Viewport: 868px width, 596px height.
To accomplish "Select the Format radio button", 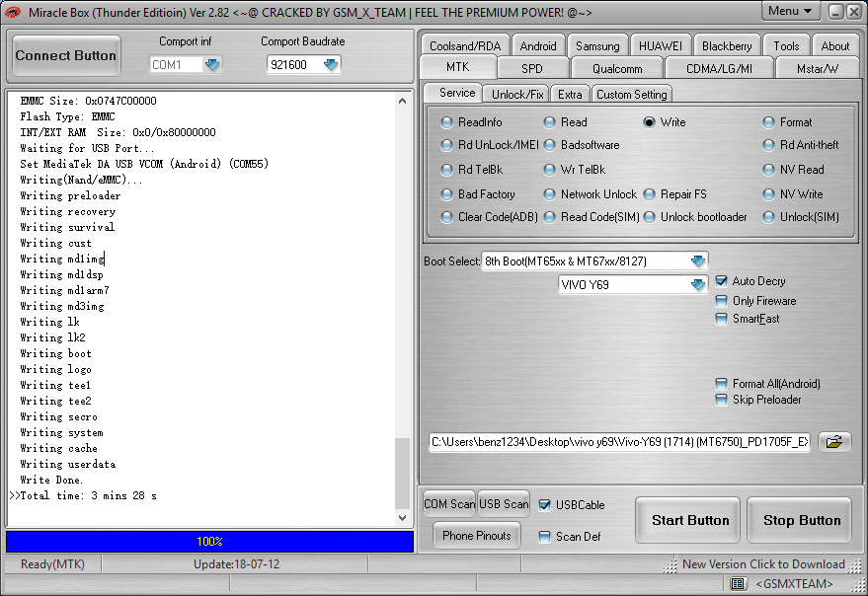I will coord(768,122).
